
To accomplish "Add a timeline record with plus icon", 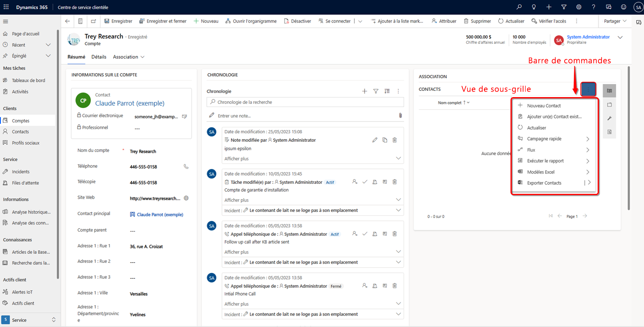I will tap(364, 91).
